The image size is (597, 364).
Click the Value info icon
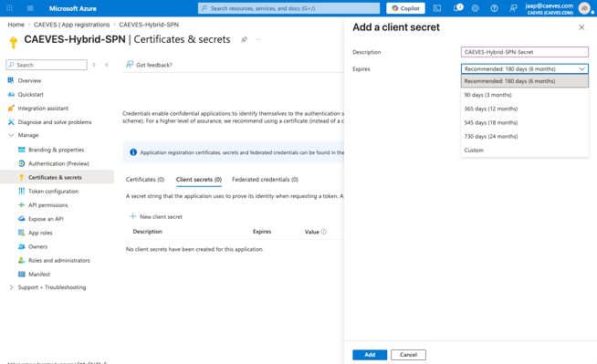[x=324, y=232]
